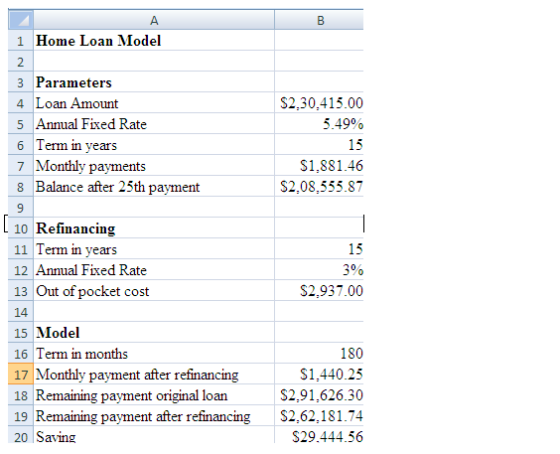The width and height of the screenshot is (560, 454).
Task: Select 'Monthly payment after refinancing' cell
Action: point(154,374)
